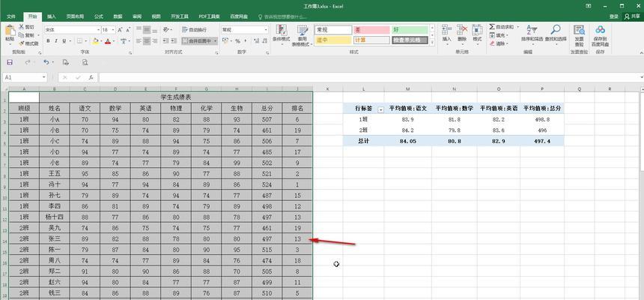
Task: Open Conditional Formatting (条件格式)
Action: click(282, 35)
